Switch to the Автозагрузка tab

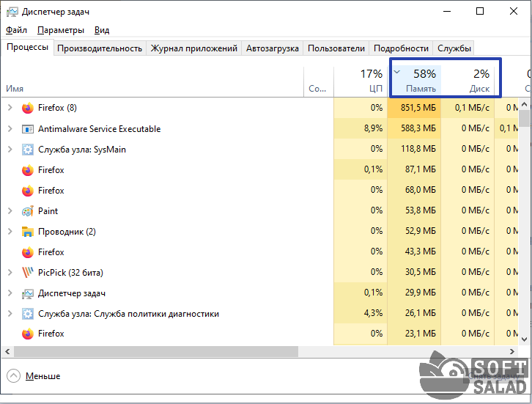273,48
